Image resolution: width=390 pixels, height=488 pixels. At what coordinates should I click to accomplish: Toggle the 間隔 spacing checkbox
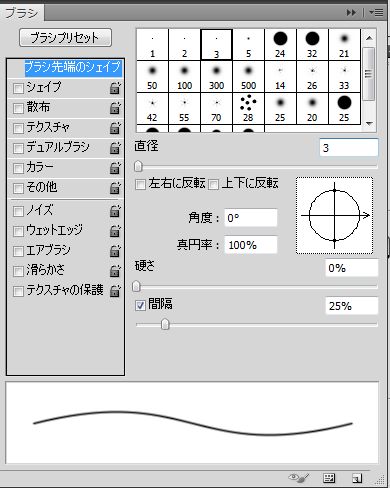point(140,305)
